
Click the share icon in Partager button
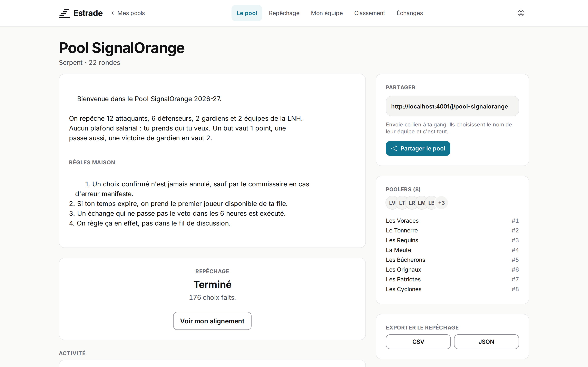(394, 148)
